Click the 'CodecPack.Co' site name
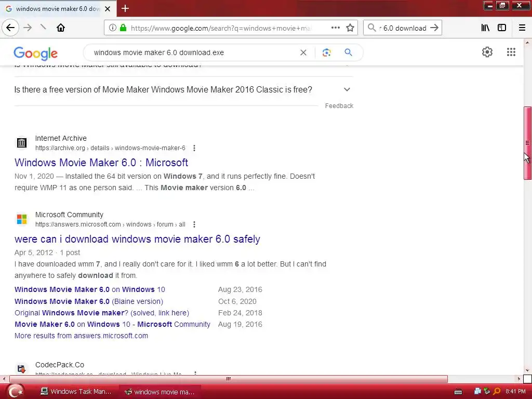The height and width of the screenshot is (399, 532). 60,365
